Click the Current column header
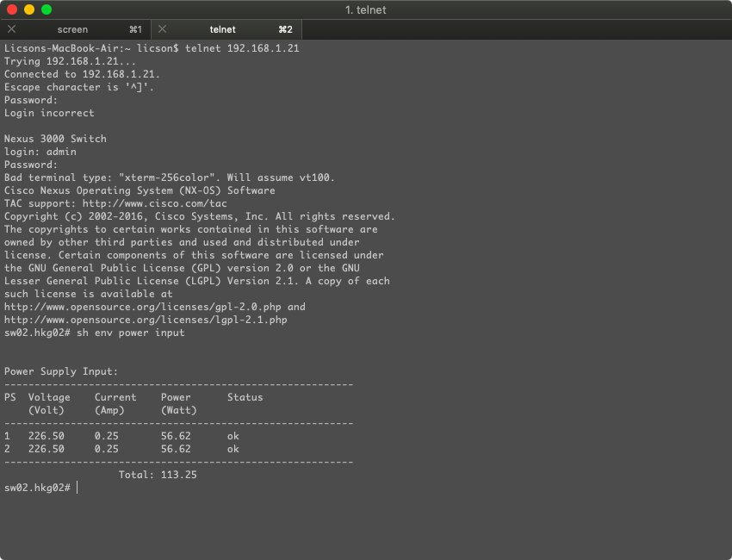The width and height of the screenshot is (732, 560). (x=115, y=397)
